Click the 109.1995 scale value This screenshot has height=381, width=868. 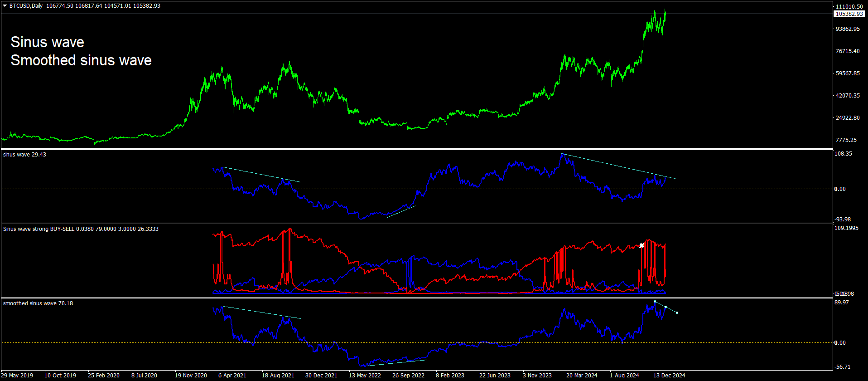846,228
